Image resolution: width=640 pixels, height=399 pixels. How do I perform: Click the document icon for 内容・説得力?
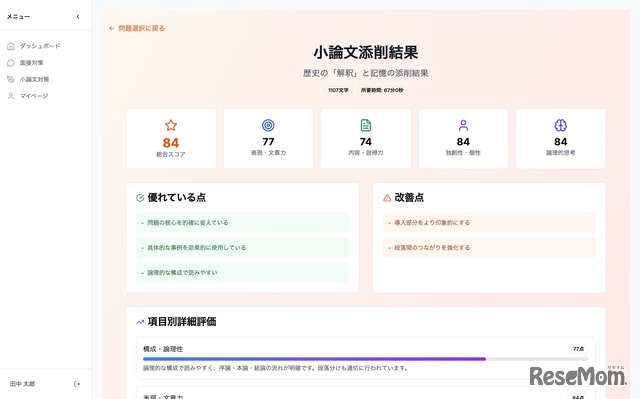click(x=366, y=125)
